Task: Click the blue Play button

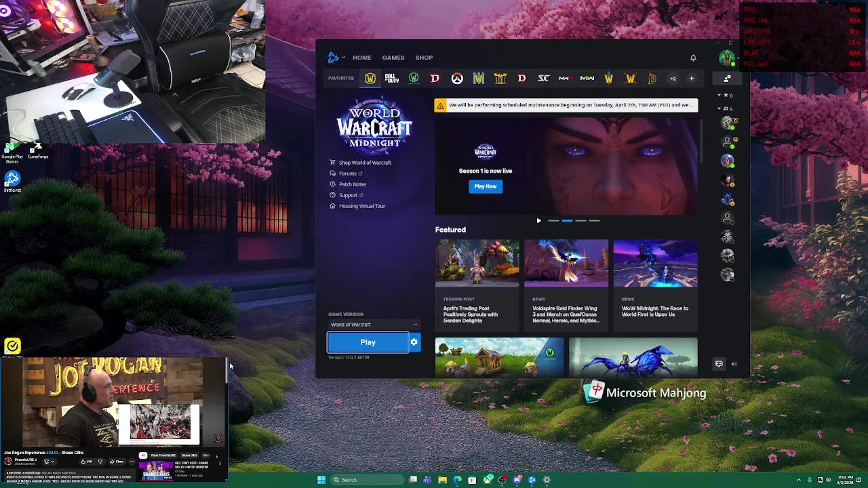Action: pos(368,342)
